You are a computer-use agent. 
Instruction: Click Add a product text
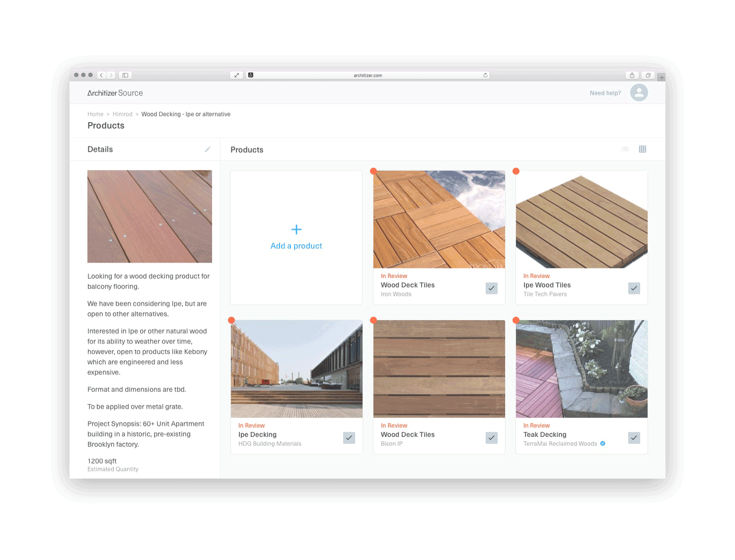(x=296, y=246)
